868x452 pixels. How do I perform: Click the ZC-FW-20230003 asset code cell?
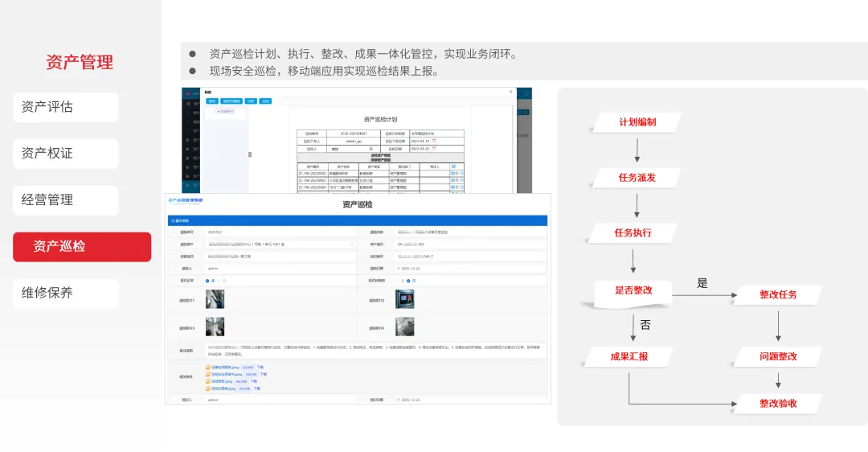[313, 180]
